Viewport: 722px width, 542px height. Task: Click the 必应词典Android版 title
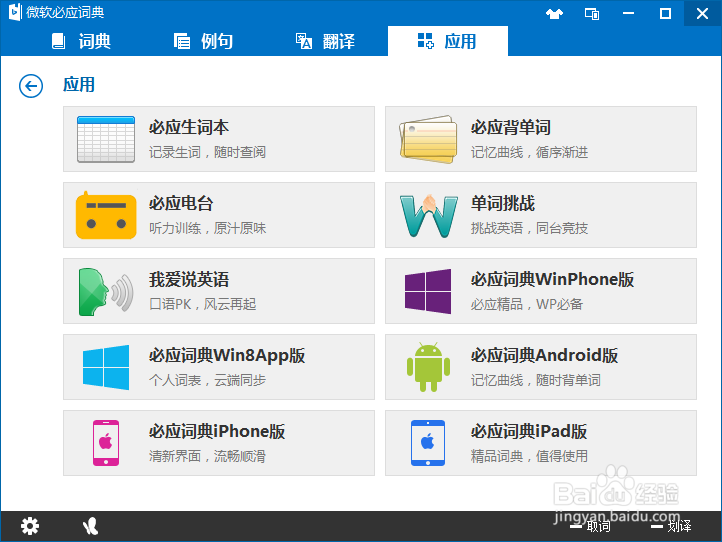pyautogui.click(x=544, y=356)
